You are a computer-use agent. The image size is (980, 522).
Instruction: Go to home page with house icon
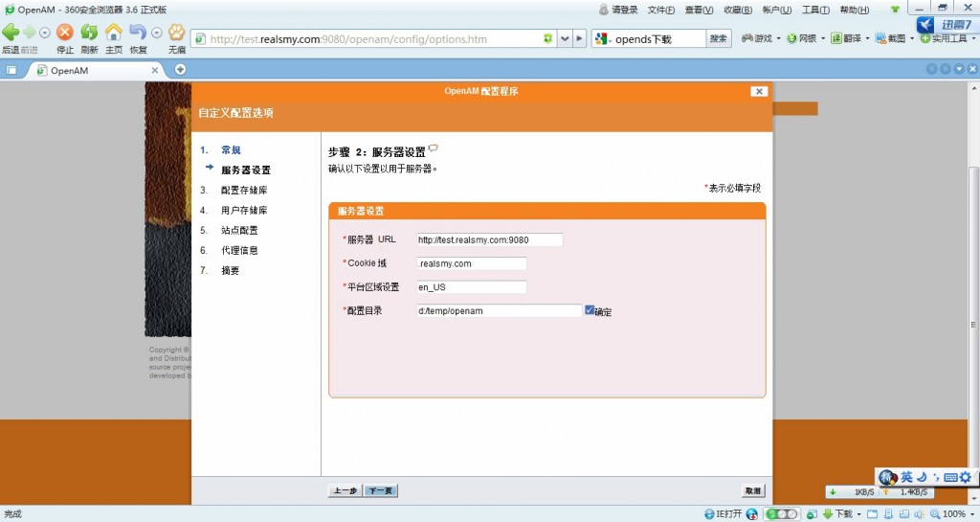coord(114,32)
